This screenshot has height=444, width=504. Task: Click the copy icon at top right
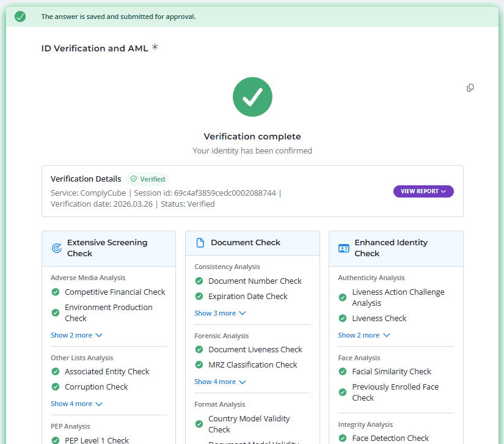click(470, 88)
